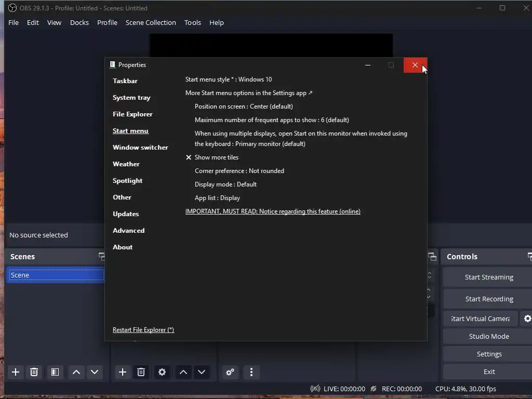The width and height of the screenshot is (532, 399).
Task: Move scene down with the Scenes down arrow
Action: coord(95,372)
